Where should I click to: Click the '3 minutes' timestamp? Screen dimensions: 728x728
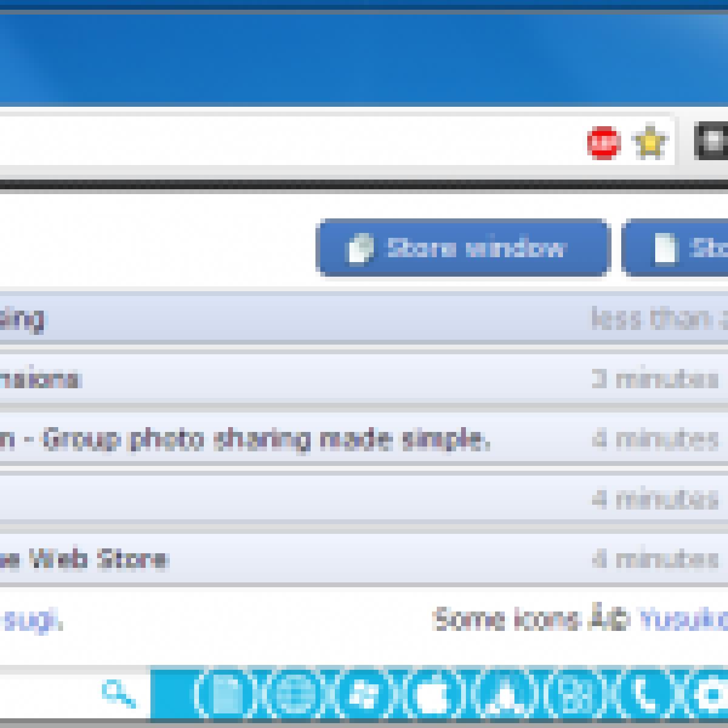click(655, 379)
